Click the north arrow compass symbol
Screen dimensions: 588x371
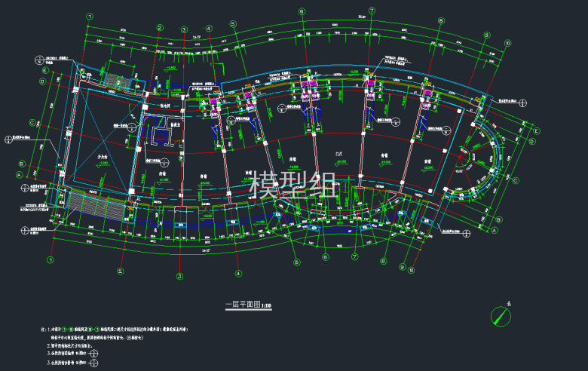(x=501, y=316)
